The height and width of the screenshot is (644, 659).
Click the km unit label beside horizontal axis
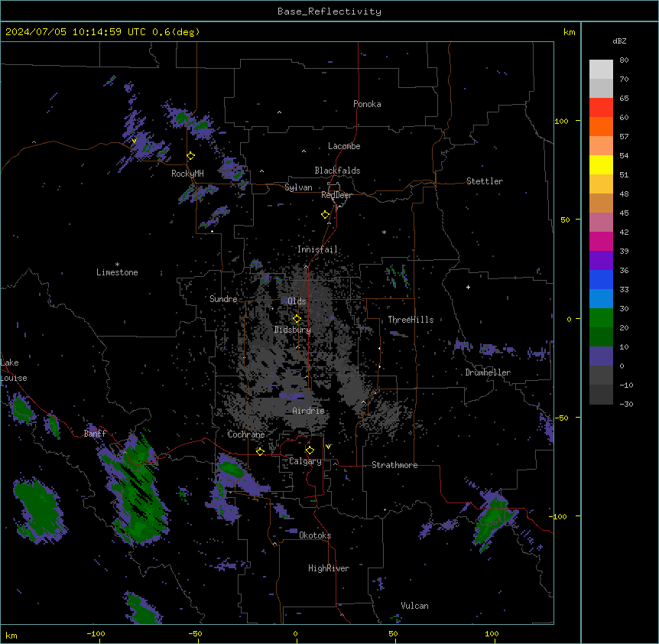(x=11, y=636)
